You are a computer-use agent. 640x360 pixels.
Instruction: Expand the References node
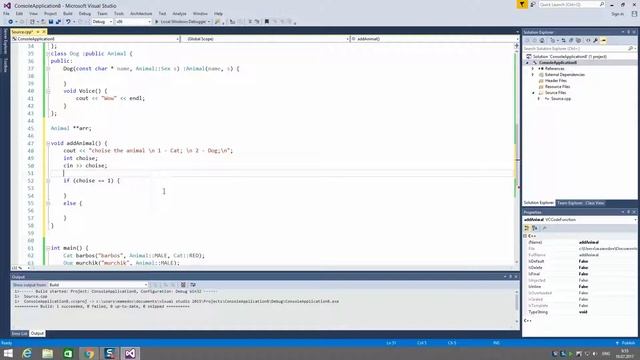[533, 69]
